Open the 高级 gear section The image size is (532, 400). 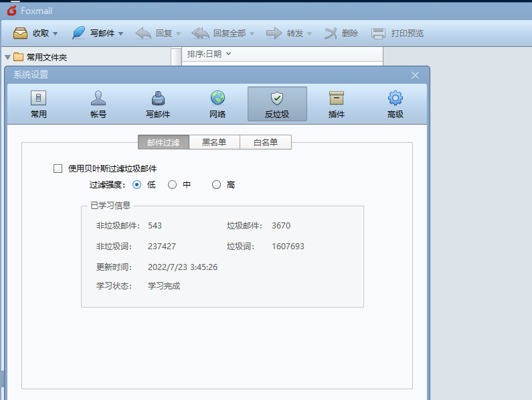395,104
